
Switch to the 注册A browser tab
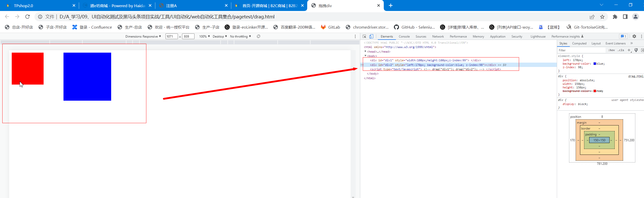[x=193, y=6]
